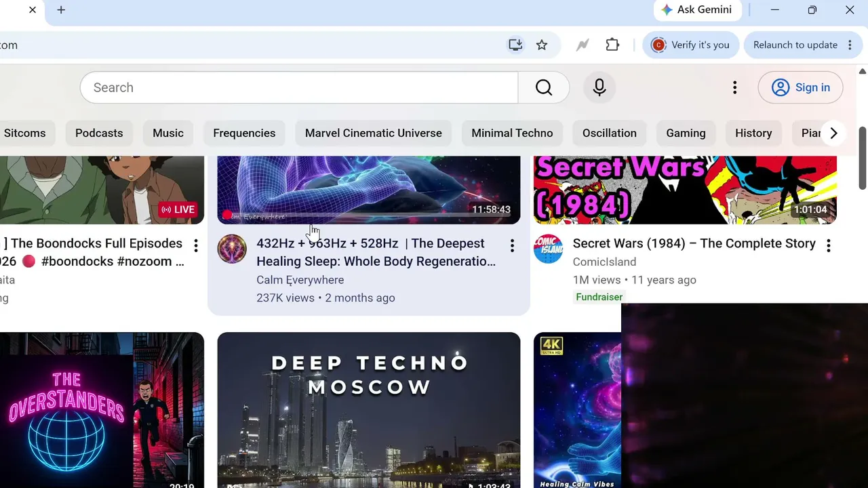Open The Overstanders video thumbnail

102,410
